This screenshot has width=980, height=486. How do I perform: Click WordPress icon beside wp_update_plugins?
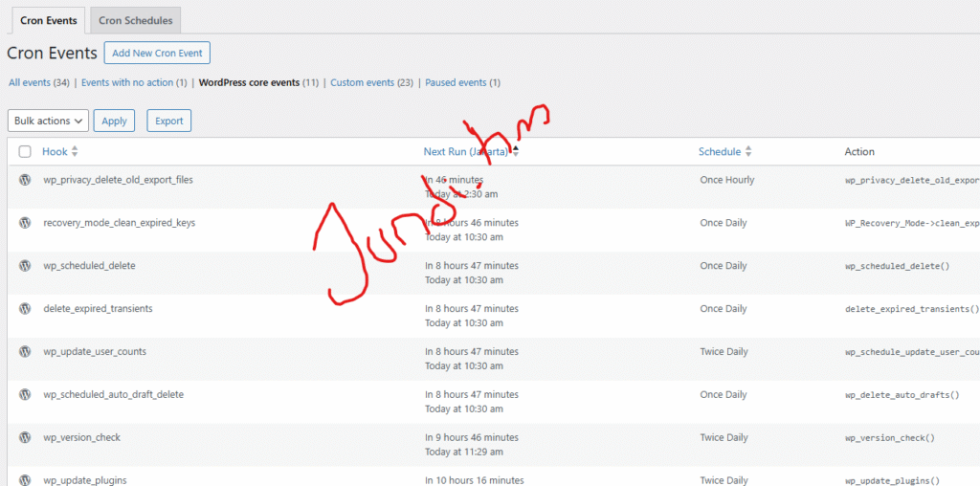pyautogui.click(x=25, y=480)
